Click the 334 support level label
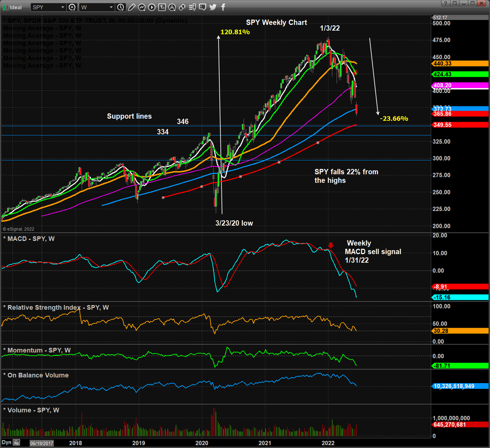The height and width of the screenshot is (448, 490). [163, 132]
